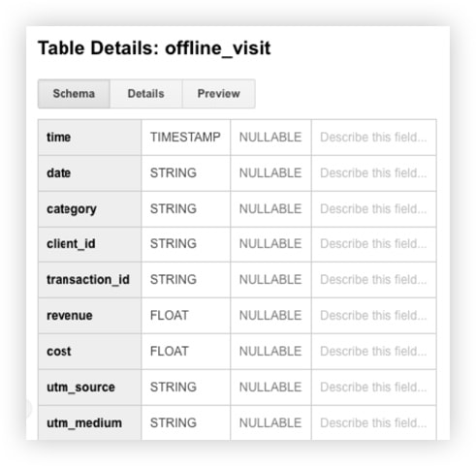This screenshot has height=466, width=476.
Task: Select the transaction_id field name cell
Action: [90, 280]
